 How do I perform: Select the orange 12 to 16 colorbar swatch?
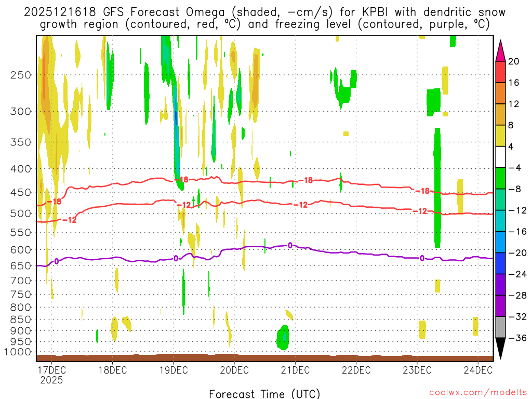[x=500, y=94]
